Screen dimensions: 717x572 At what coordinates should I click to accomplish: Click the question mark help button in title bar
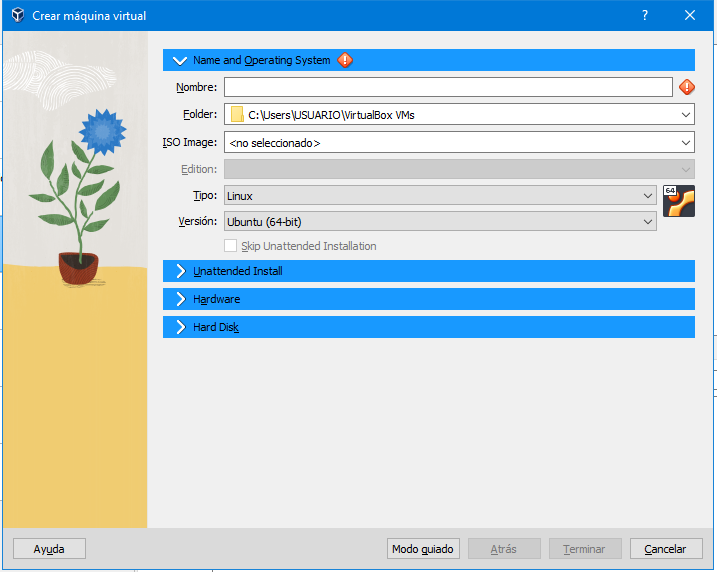tap(645, 16)
